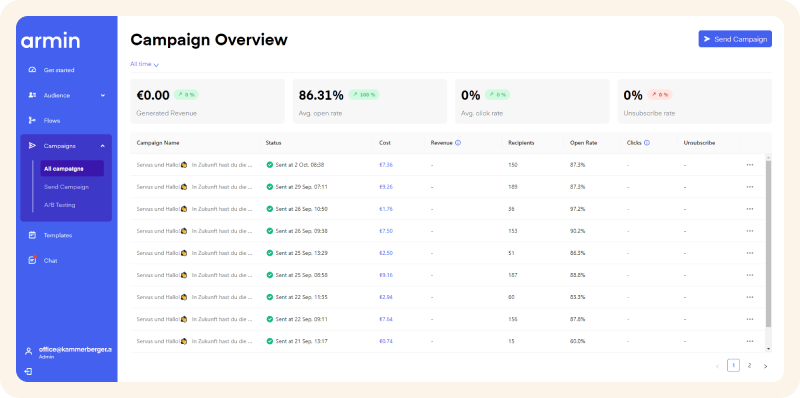The image size is (800, 398).
Task: Click the Templates calendar icon
Action: coord(32,235)
